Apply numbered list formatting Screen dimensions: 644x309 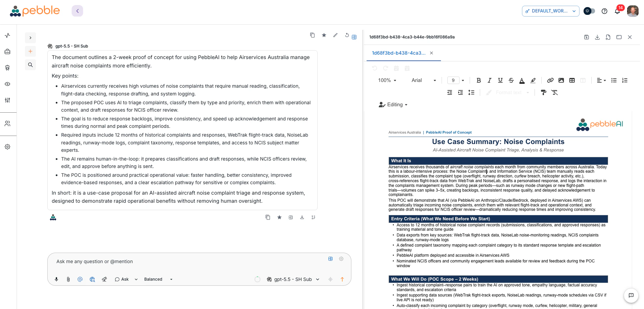coord(625,80)
